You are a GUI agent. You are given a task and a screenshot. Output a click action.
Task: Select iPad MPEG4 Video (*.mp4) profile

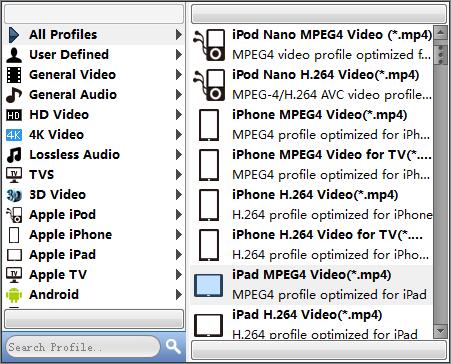(x=311, y=285)
